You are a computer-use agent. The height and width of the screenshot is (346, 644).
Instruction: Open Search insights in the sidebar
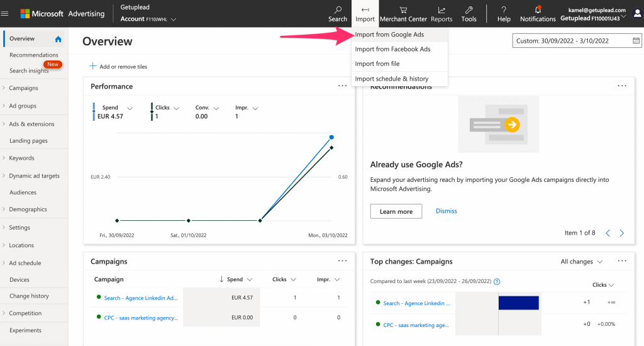click(29, 70)
